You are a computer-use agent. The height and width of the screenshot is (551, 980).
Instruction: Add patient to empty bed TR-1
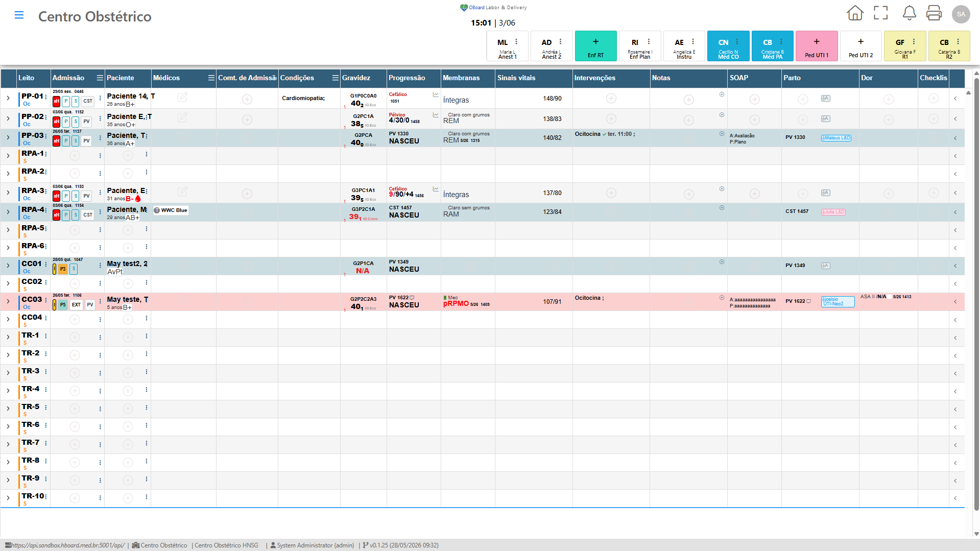point(128,337)
